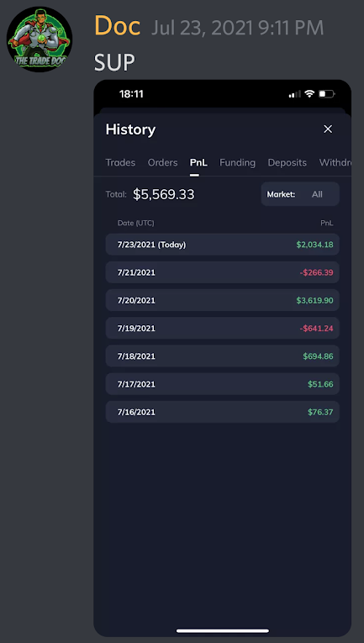
Task: Select the 7/18/2021 PnL row
Action: 223,356
